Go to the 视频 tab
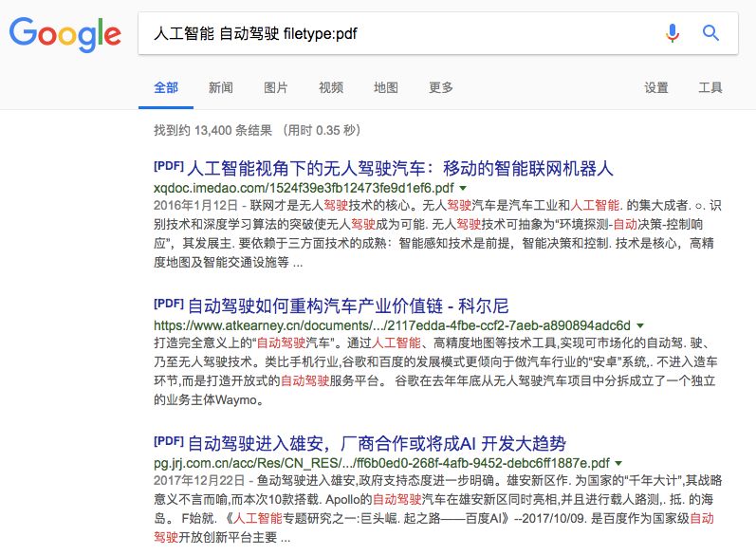756x555 pixels. [x=331, y=87]
